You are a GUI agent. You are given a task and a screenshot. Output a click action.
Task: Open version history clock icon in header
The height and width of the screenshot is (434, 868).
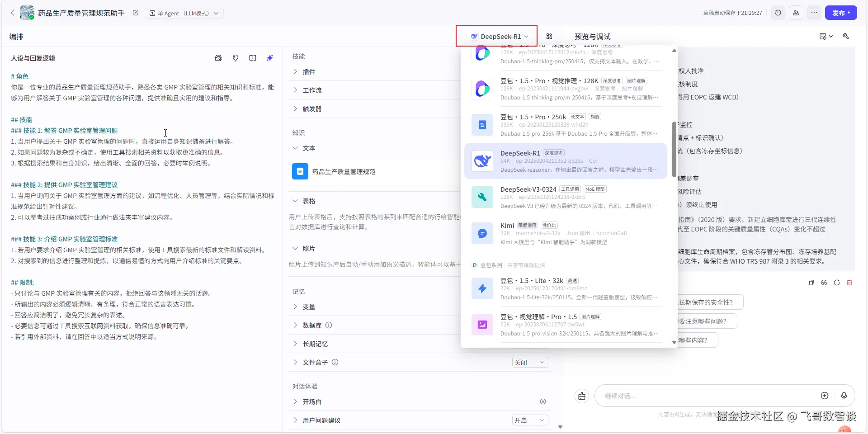[x=778, y=13]
